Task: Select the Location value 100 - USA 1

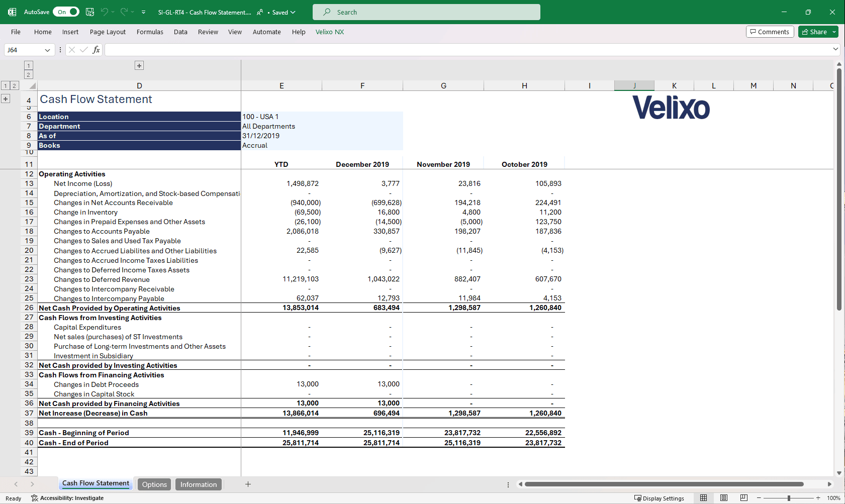Action: point(281,117)
